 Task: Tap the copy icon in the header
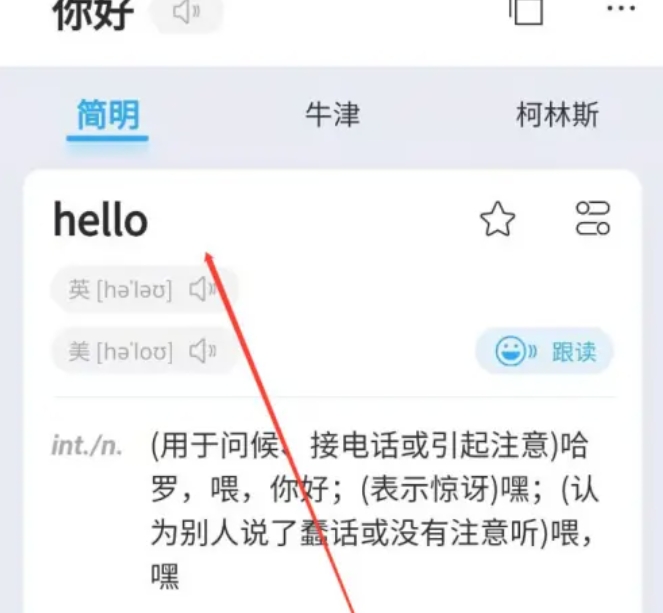(x=526, y=12)
